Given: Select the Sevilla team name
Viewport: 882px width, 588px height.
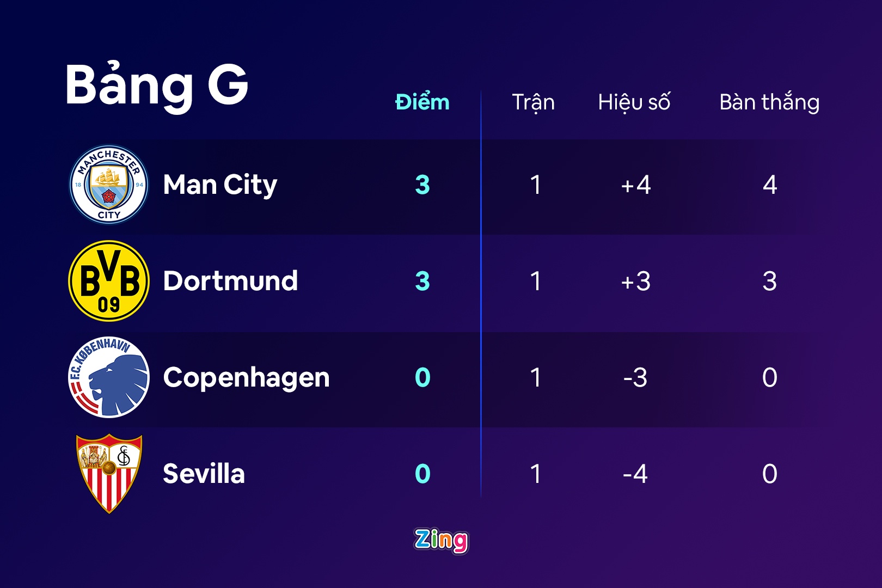Looking at the screenshot, I should point(204,474).
